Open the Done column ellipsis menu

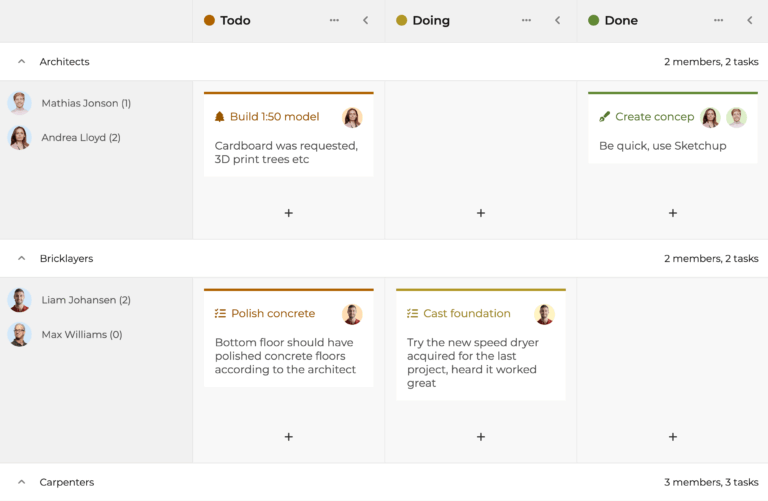coord(718,20)
